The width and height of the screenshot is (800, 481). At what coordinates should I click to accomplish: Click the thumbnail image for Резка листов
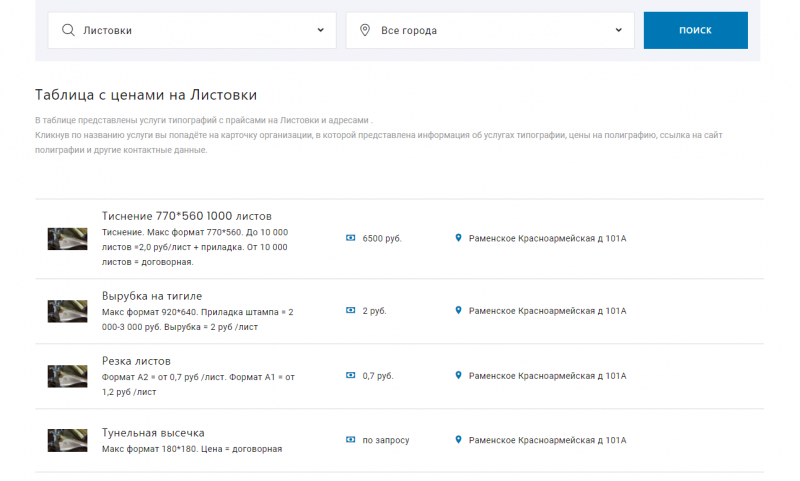[67, 376]
